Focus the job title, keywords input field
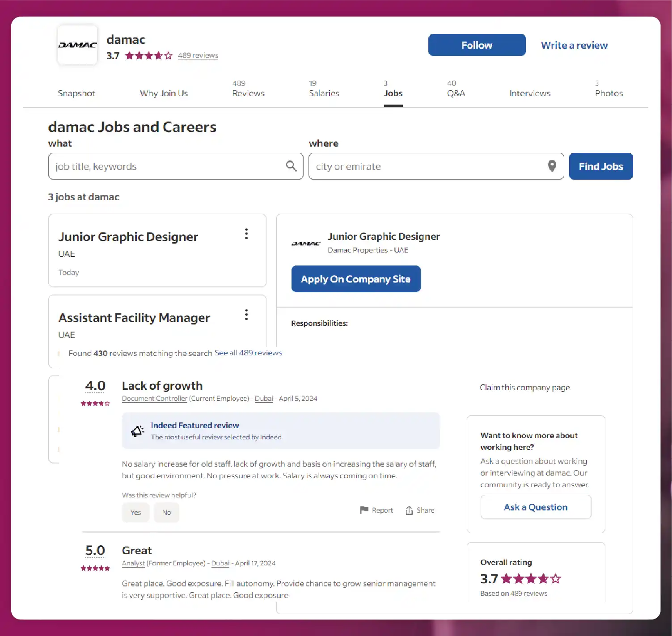 176,166
